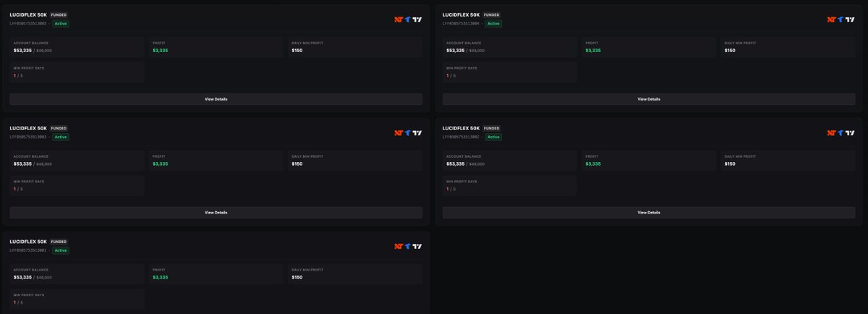868x314 pixels.
Task: Click Active badge on account ending 3002
Action: tap(493, 137)
